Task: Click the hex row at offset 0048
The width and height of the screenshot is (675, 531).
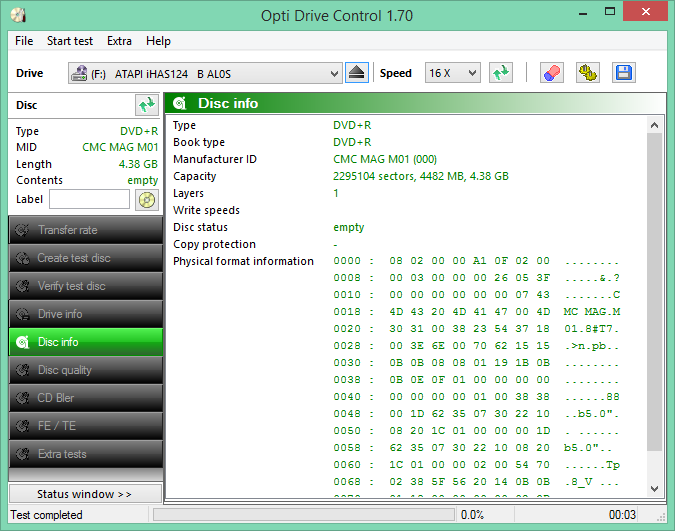Action: (x=476, y=414)
